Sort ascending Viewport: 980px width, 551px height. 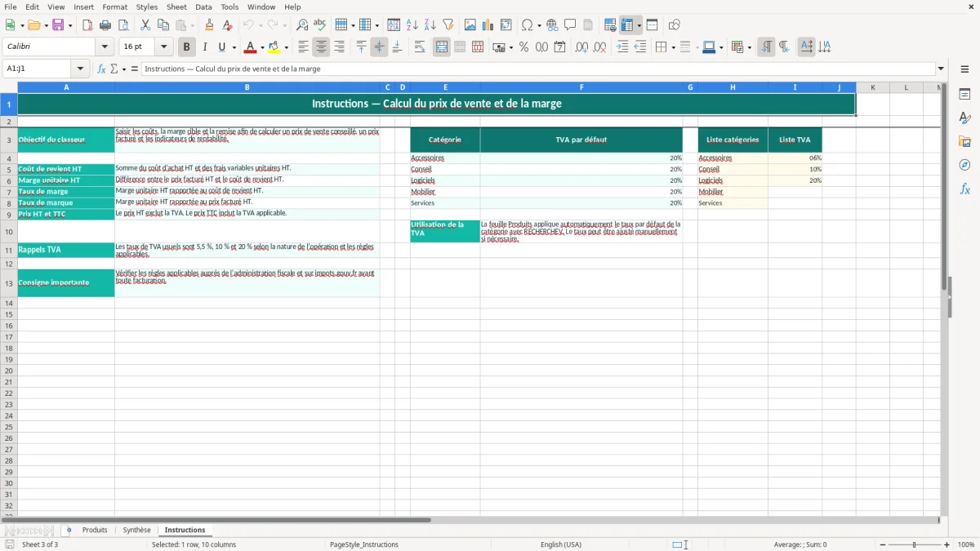412,25
